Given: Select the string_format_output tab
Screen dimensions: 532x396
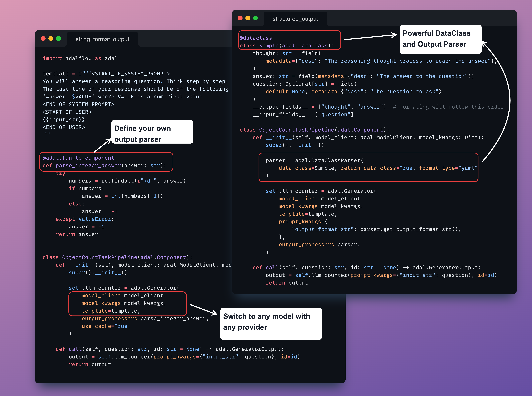Looking at the screenshot, I should coord(102,39).
